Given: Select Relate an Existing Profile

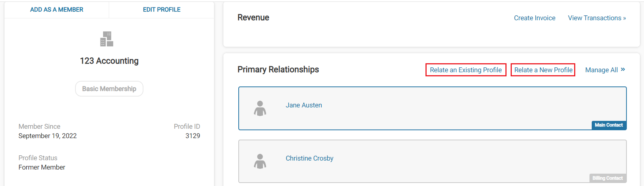Looking at the screenshot, I should (466, 70).
